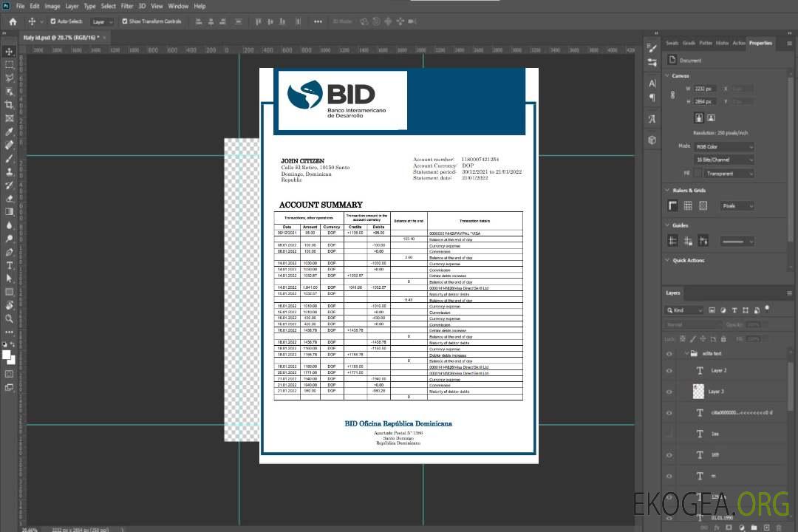Switch to the Properties tab
This screenshot has width=798, height=532.
pos(760,44)
